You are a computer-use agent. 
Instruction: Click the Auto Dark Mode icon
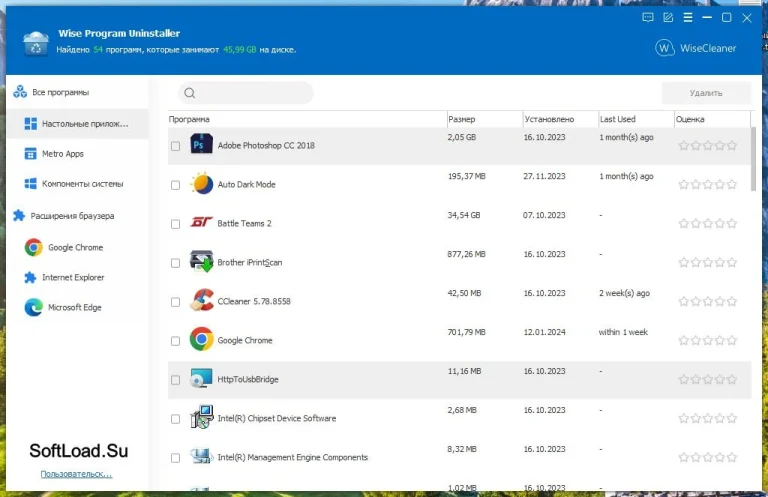(x=201, y=184)
